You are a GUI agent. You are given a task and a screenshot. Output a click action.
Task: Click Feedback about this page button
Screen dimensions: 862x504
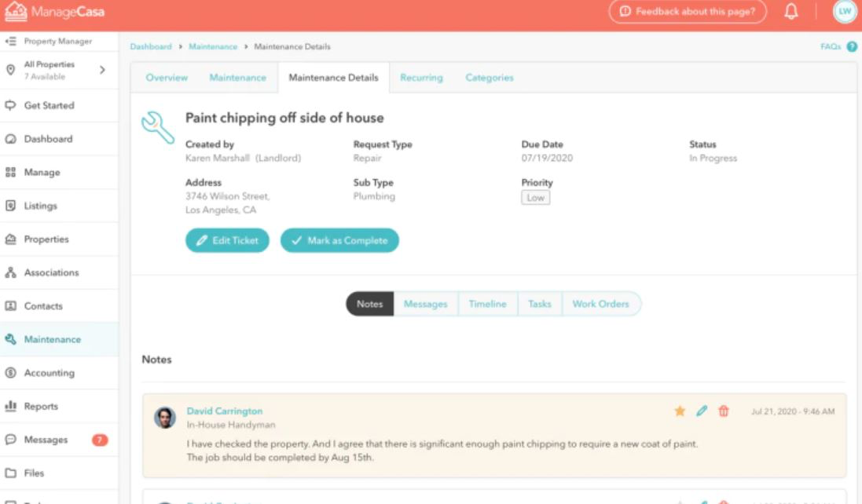688,11
